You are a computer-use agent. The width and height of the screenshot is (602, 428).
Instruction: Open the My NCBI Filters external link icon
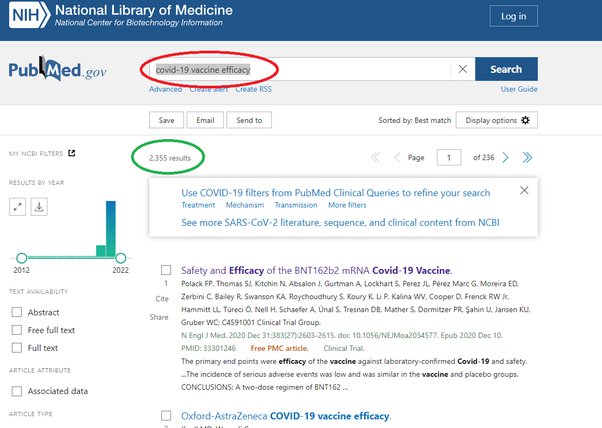point(71,153)
